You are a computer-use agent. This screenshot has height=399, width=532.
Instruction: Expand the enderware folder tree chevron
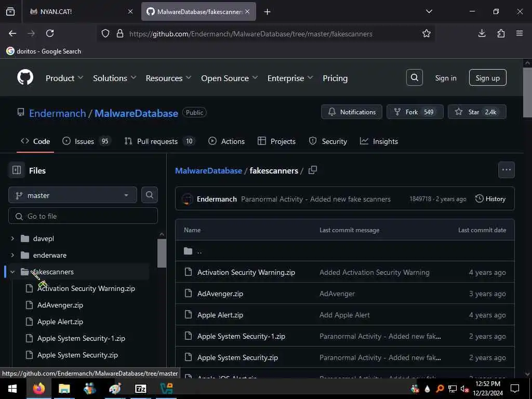pyautogui.click(x=12, y=255)
